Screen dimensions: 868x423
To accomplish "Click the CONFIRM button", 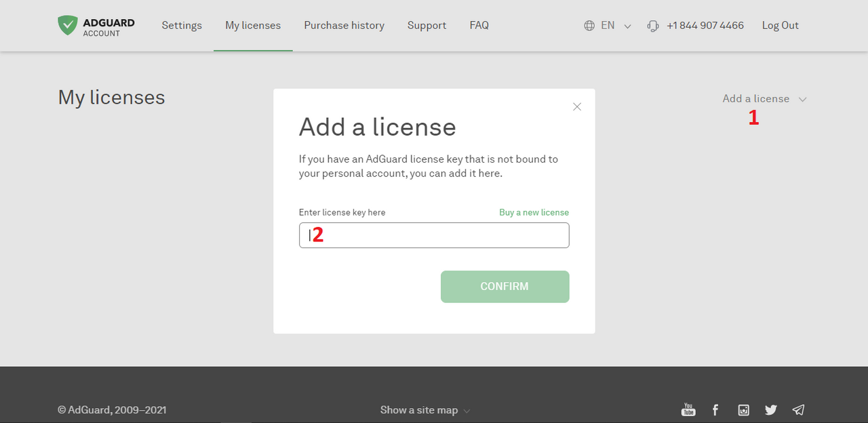I will pyautogui.click(x=505, y=286).
